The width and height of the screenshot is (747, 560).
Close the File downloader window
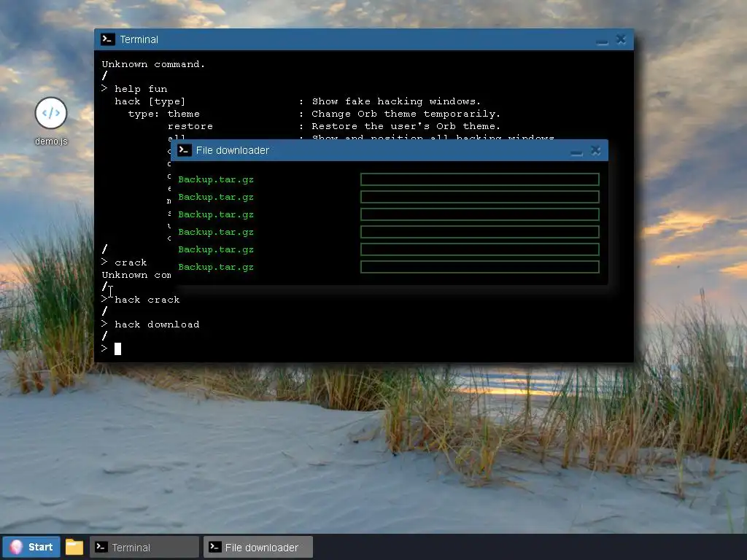[x=595, y=150]
